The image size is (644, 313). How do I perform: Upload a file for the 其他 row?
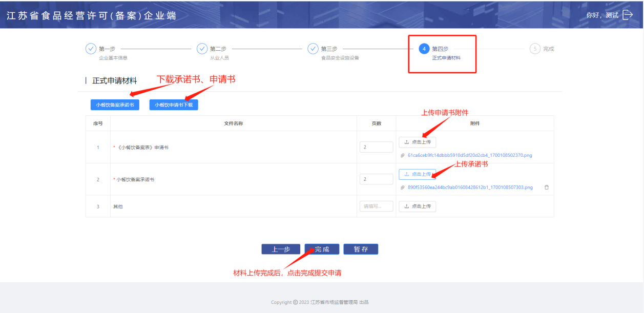click(x=417, y=206)
